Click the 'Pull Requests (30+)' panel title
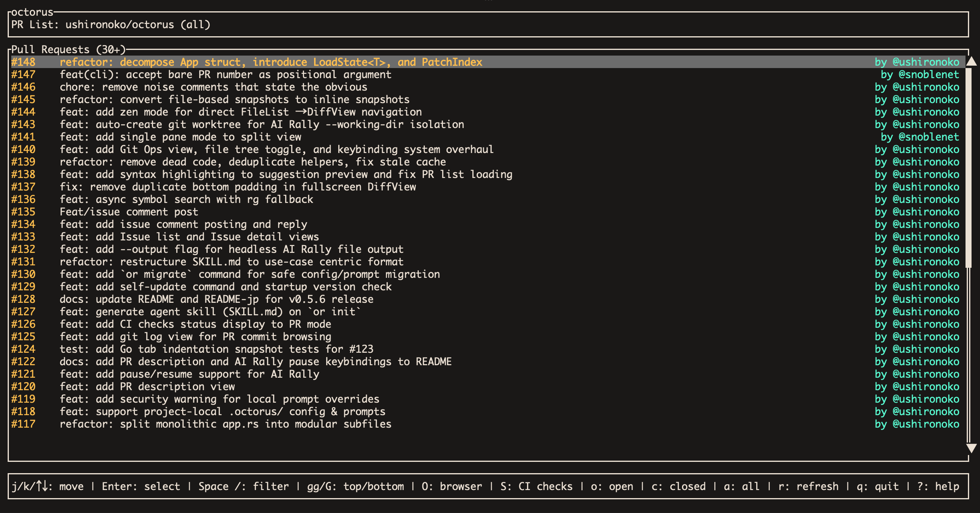 (x=68, y=50)
